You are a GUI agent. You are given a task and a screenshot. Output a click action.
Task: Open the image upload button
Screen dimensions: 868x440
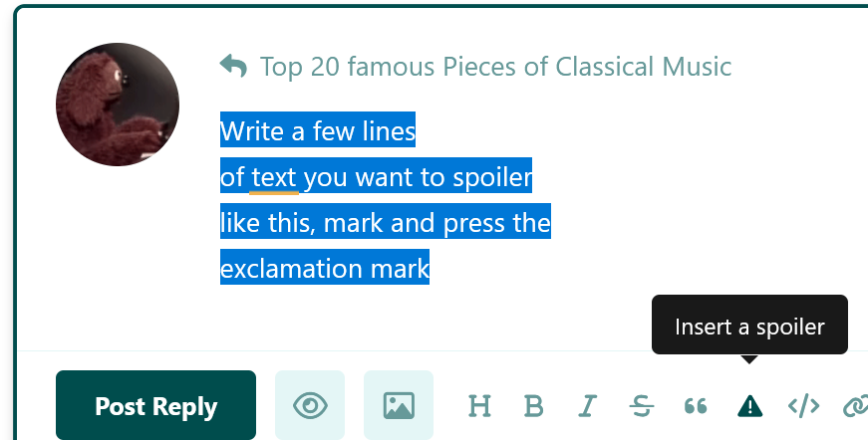pyautogui.click(x=399, y=405)
